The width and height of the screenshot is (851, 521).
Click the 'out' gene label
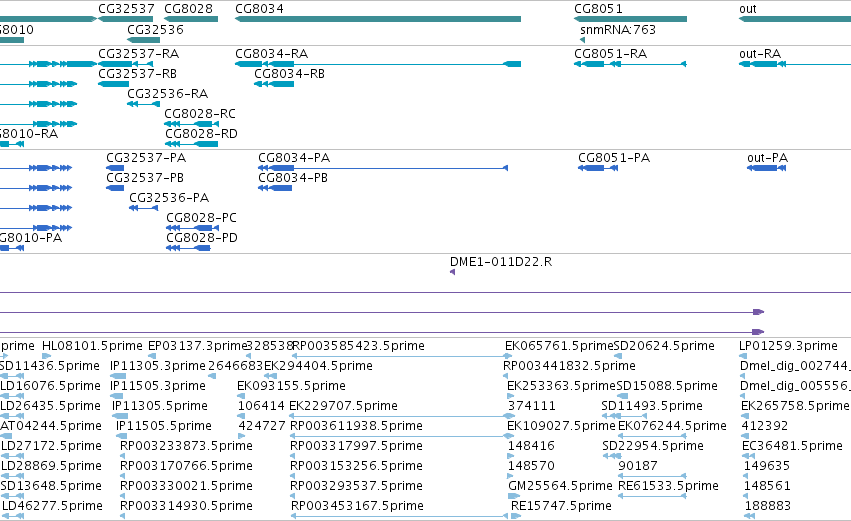(747, 9)
